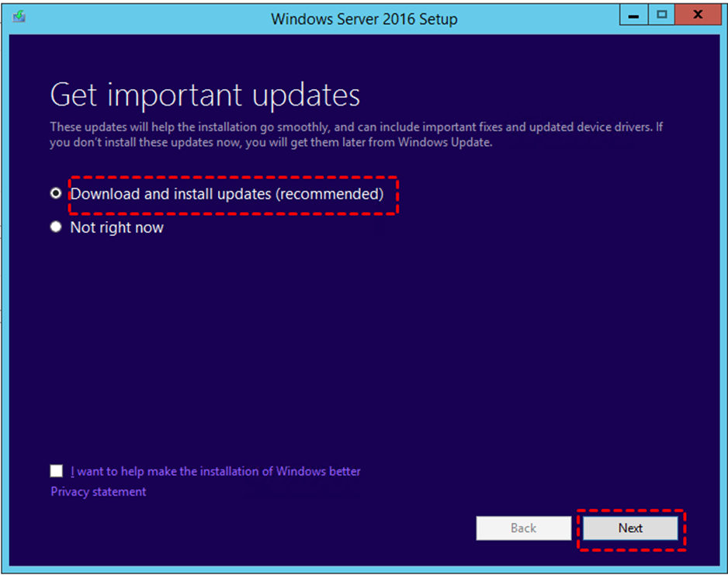Screen dimensions: 728x575
Task: Tick the help make installation better checkbox
Action: pyautogui.click(x=57, y=471)
